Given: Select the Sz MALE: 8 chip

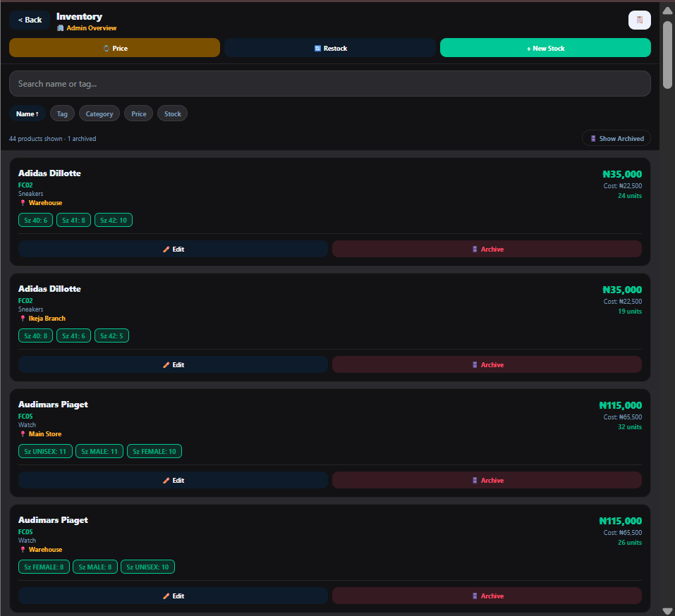Looking at the screenshot, I should pos(95,567).
